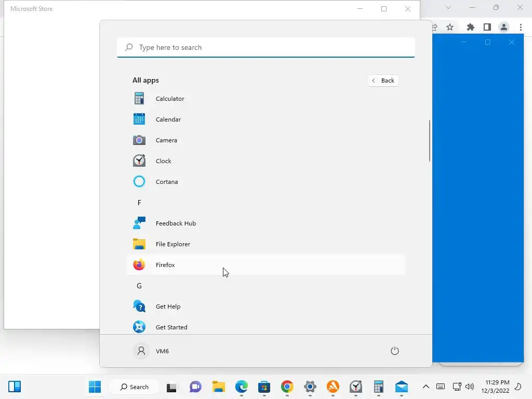Click Chrome share page icon
Screen dimensions: 532x399
(435, 27)
